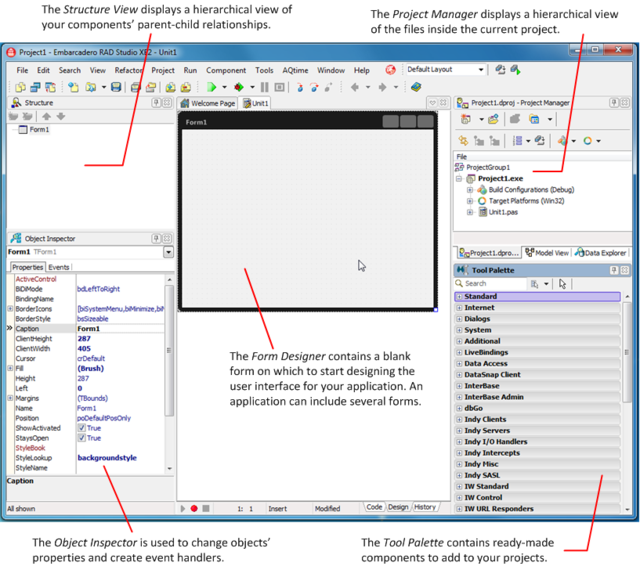Click the StyleLookup value backgroundstyle
This screenshot has width=640, height=566.
click(x=107, y=458)
